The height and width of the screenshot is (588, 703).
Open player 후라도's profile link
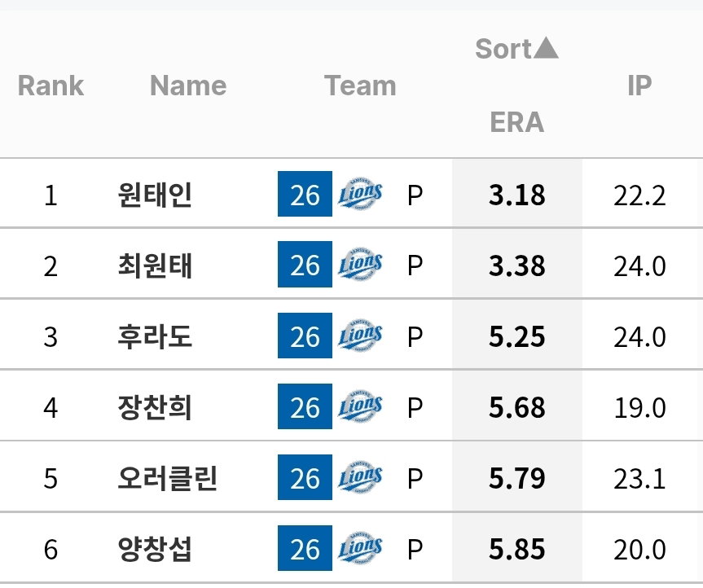(x=155, y=336)
